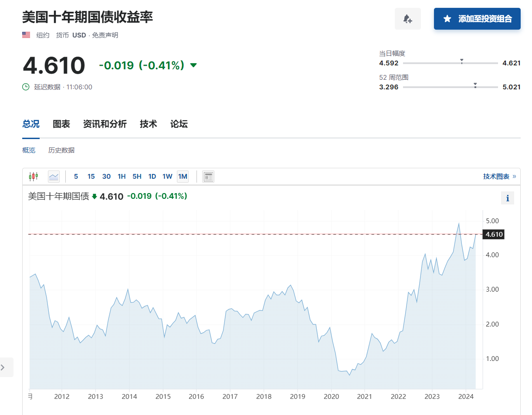Select the 15 minute chart interval
The width and height of the screenshot is (532, 415).
91,177
